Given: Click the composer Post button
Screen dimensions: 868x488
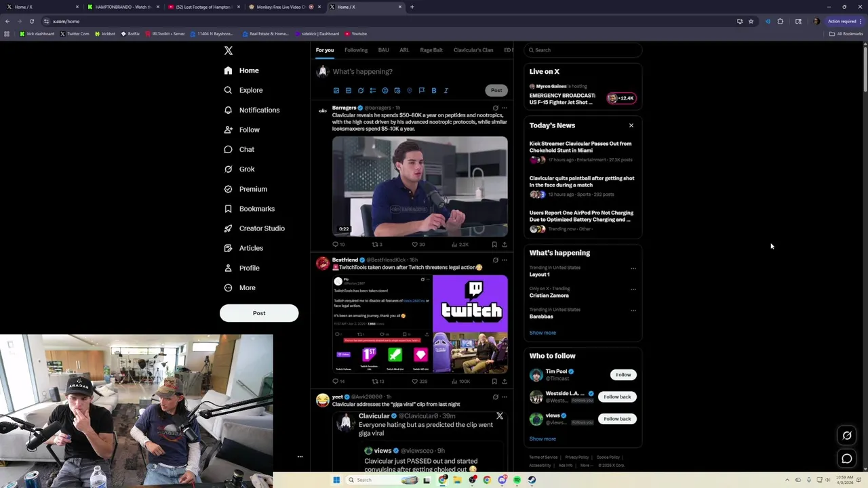Looking at the screenshot, I should (x=496, y=90).
